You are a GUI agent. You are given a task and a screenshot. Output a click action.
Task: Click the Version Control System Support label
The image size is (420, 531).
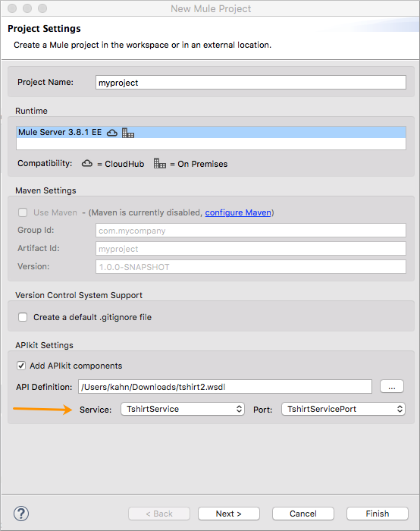coord(79,295)
